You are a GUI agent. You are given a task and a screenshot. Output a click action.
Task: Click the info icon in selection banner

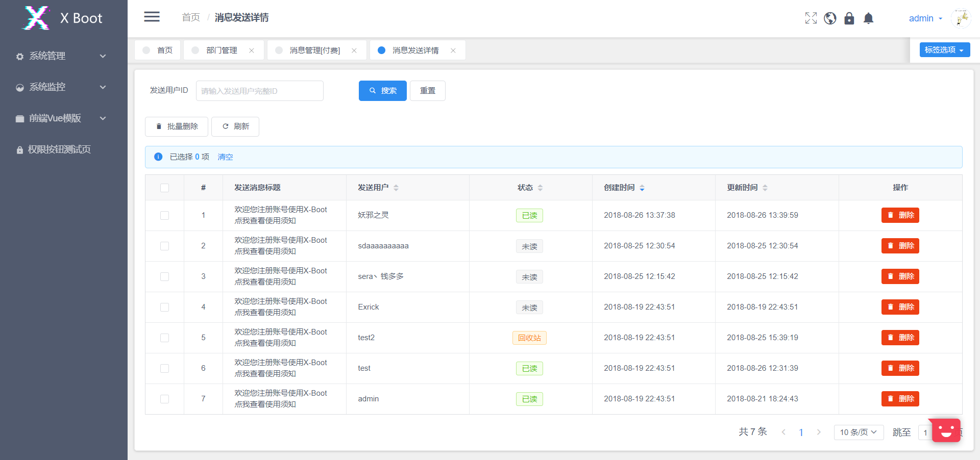[x=158, y=157]
